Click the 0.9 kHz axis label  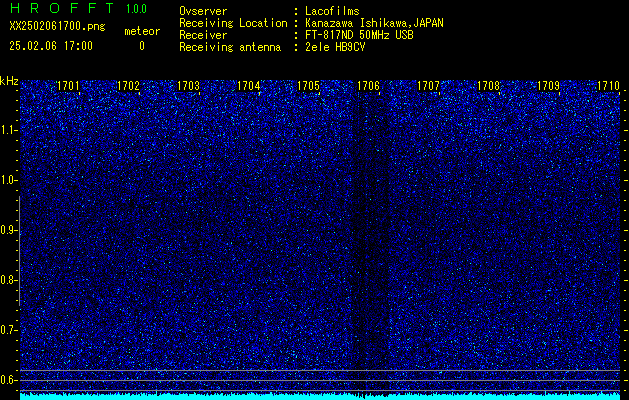[8, 230]
